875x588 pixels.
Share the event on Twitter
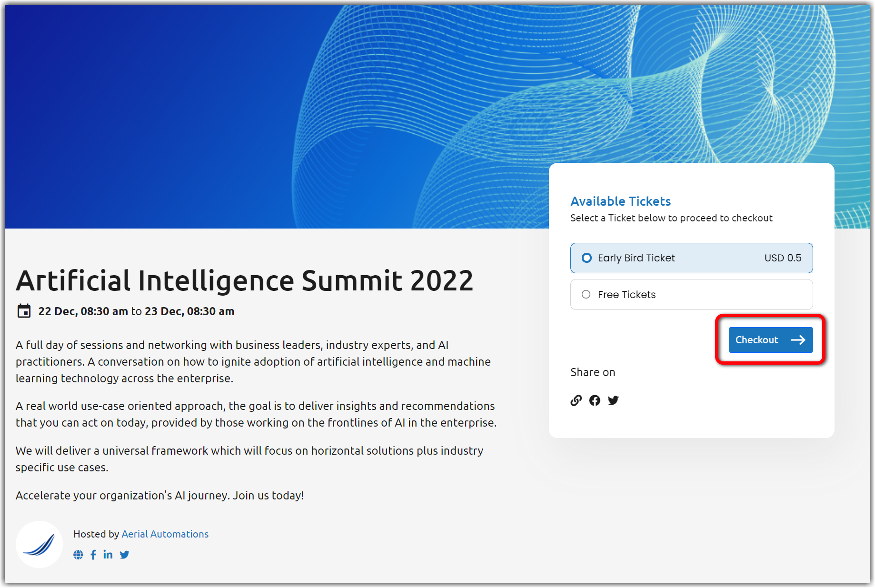pos(613,400)
